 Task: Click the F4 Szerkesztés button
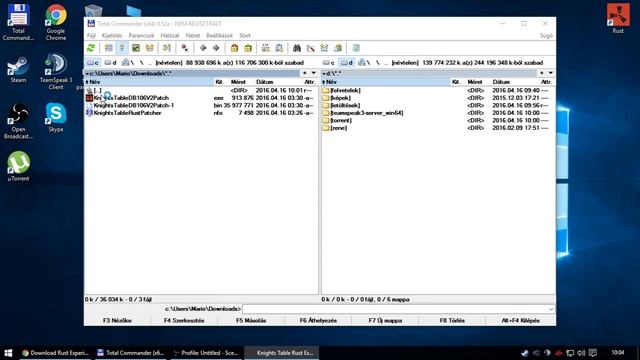(x=184, y=320)
